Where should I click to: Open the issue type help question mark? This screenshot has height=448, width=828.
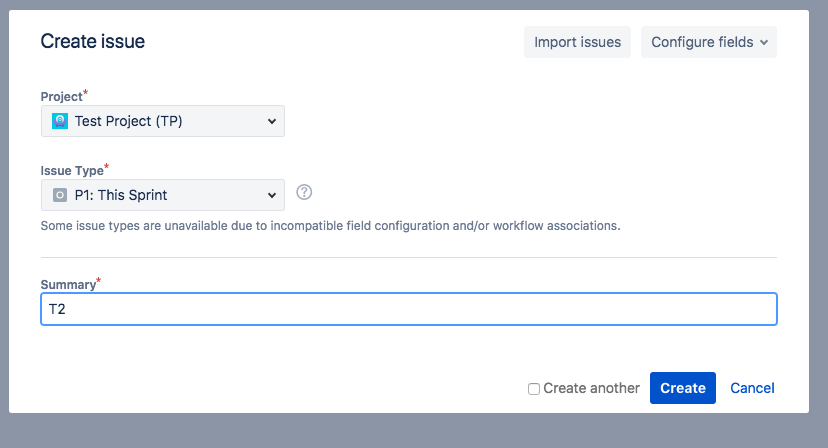click(x=304, y=192)
